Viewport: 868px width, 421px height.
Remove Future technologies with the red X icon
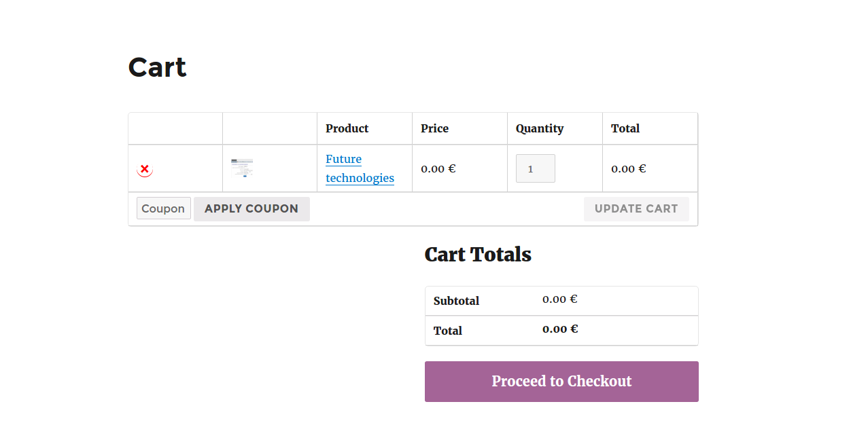click(x=145, y=169)
